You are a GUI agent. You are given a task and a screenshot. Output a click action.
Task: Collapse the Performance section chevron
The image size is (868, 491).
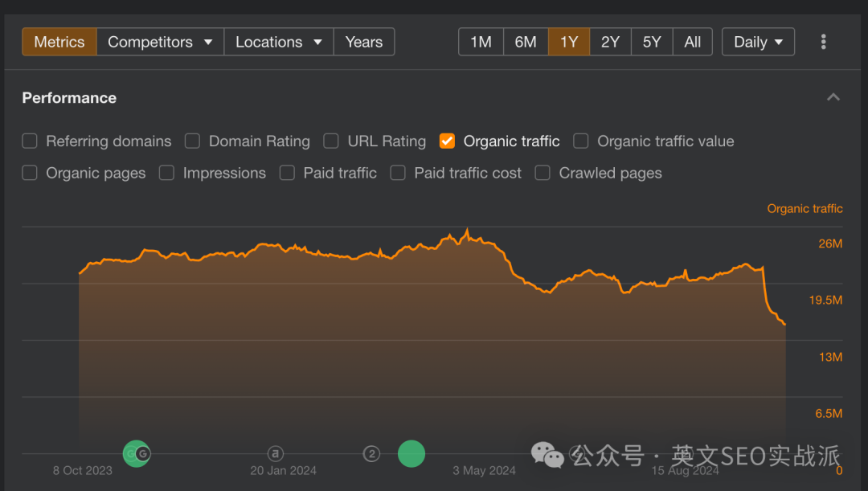(x=833, y=97)
